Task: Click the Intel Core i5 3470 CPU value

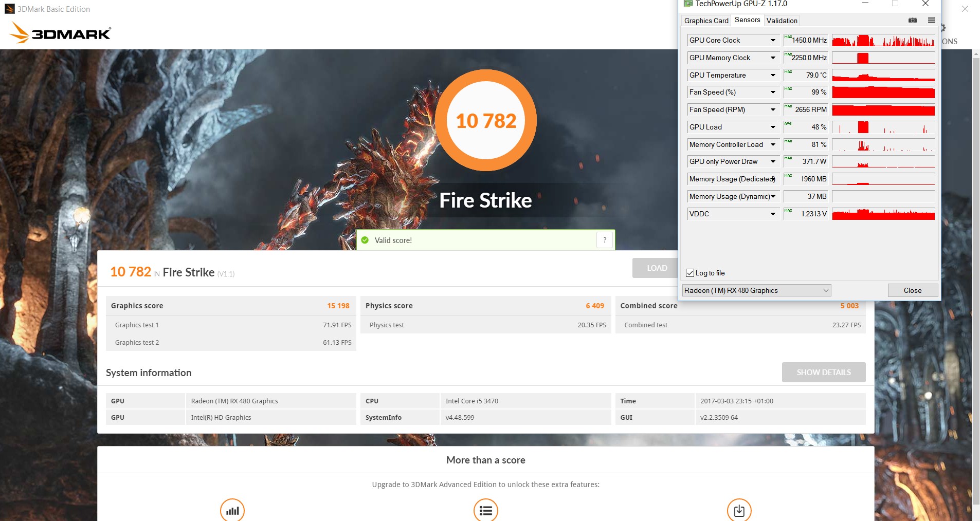Action: click(x=472, y=401)
